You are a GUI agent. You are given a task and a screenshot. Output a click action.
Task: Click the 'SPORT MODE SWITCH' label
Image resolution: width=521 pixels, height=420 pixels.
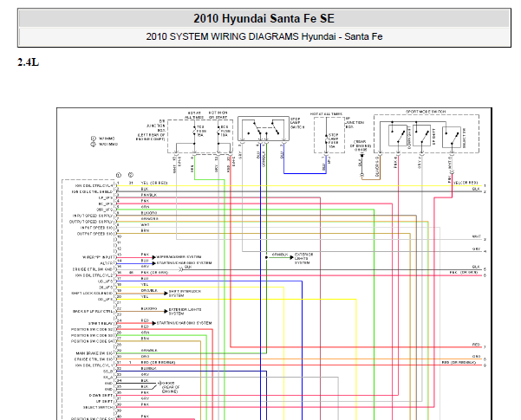426,112
